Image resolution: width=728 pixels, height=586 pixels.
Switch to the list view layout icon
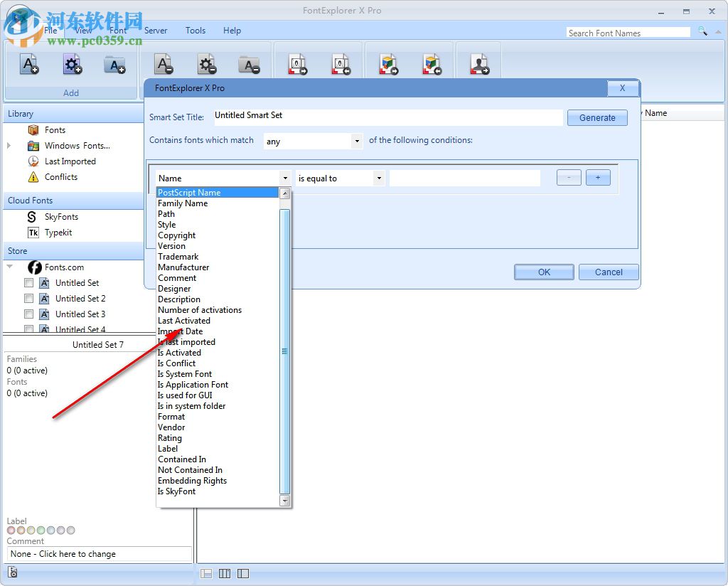pos(243,573)
